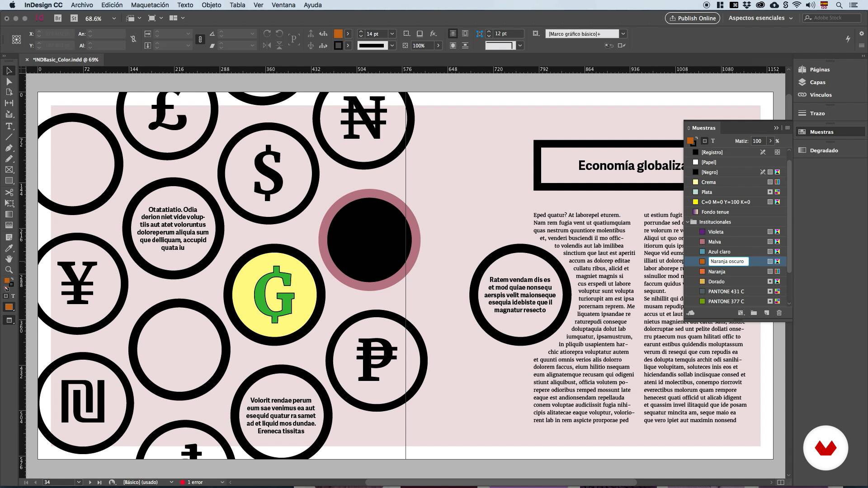Toggle wrap around object shape option
This screenshot has width=868, height=488.
click(453, 46)
